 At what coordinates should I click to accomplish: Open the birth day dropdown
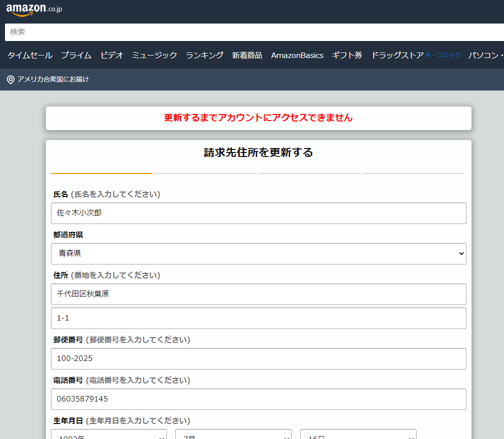coord(358,434)
